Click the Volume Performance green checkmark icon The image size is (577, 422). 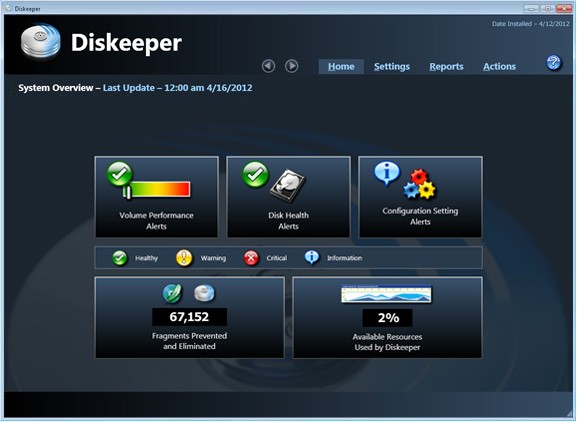120,174
